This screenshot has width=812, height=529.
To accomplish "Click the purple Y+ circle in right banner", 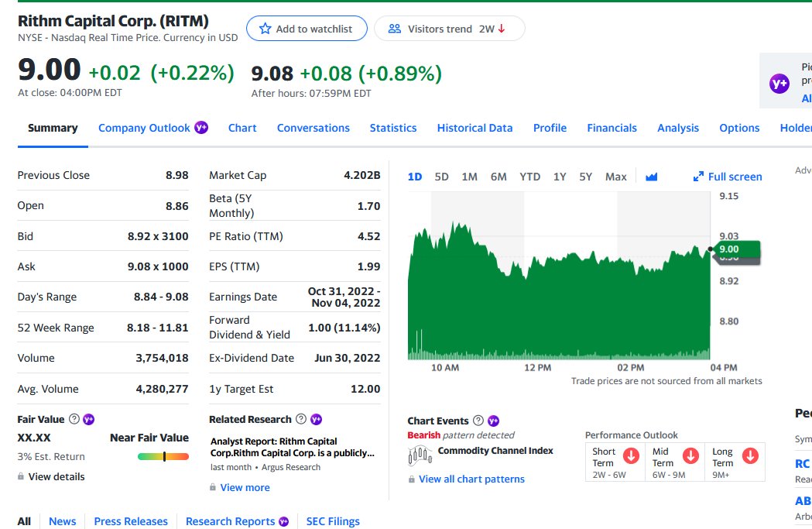I will [779, 83].
